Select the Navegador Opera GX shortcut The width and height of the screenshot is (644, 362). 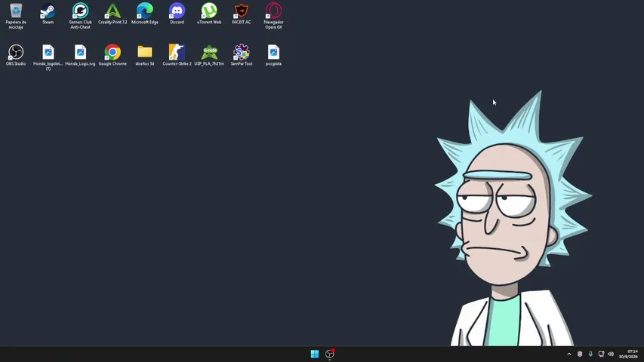pos(273,16)
